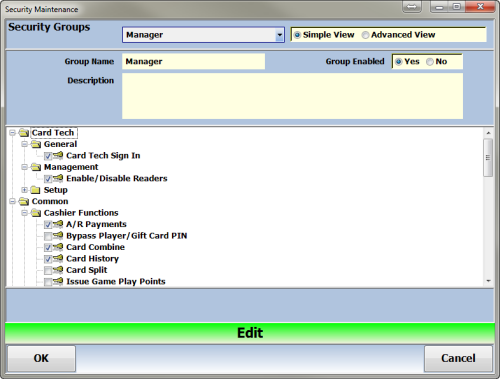The height and width of the screenshot is (379, 500).
Task: Set Group Enabled to No
Action: click(430, 62)
